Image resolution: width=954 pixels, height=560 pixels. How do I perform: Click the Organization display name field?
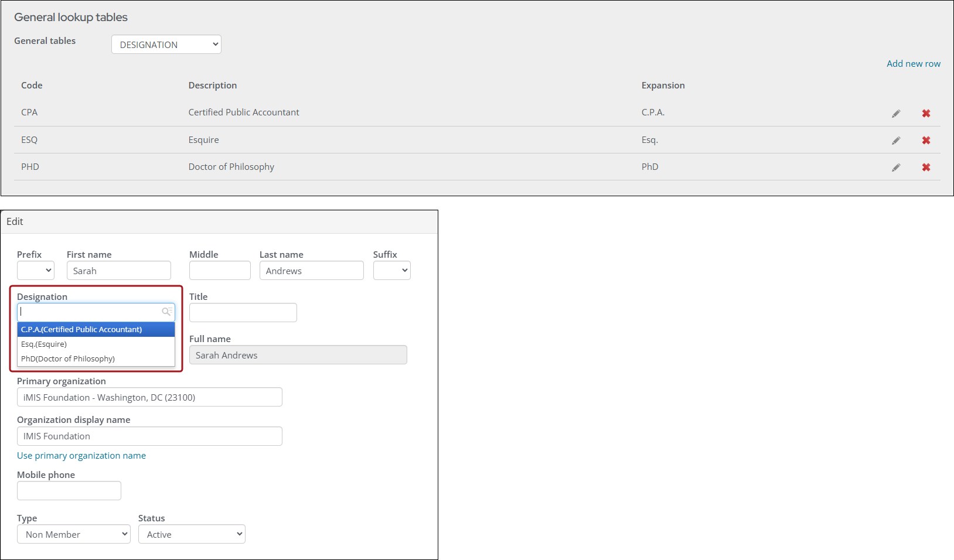pyautogui.click(x=149, y=436)
